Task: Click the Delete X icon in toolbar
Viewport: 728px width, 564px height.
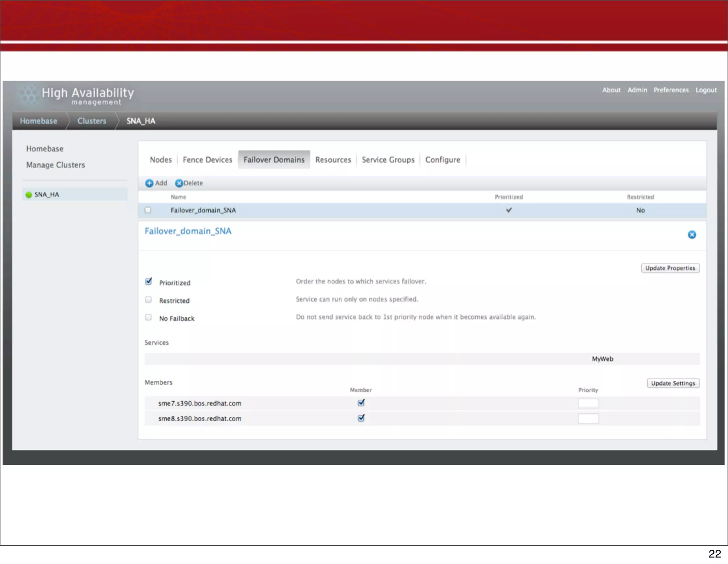Action: coord(179,183)
